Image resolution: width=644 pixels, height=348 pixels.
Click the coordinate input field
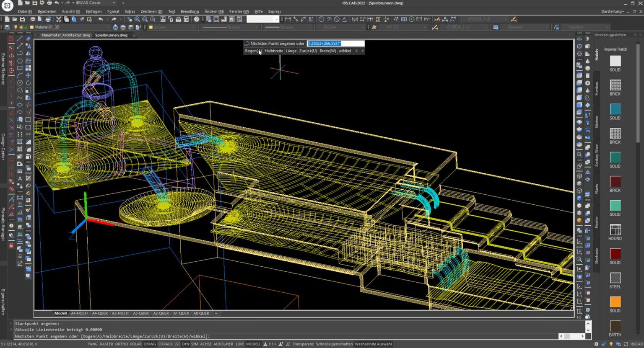pos(335,44)
